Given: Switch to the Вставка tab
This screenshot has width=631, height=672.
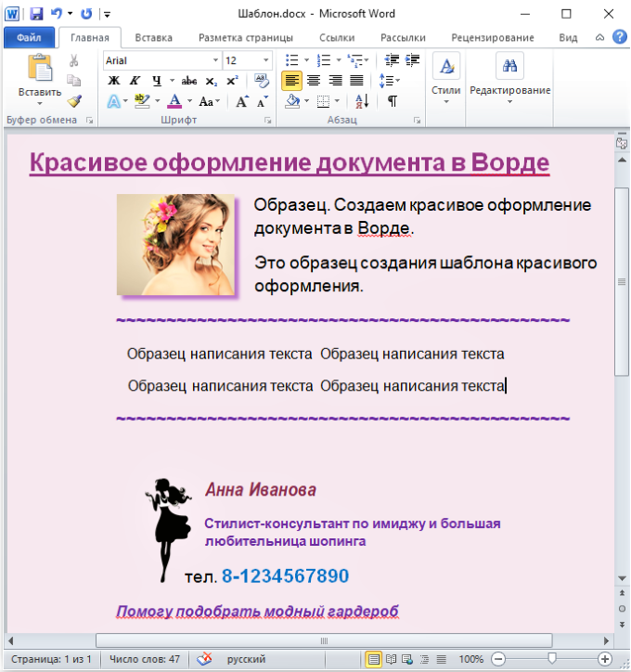Looking at the screenshot, I should [153, 37].
